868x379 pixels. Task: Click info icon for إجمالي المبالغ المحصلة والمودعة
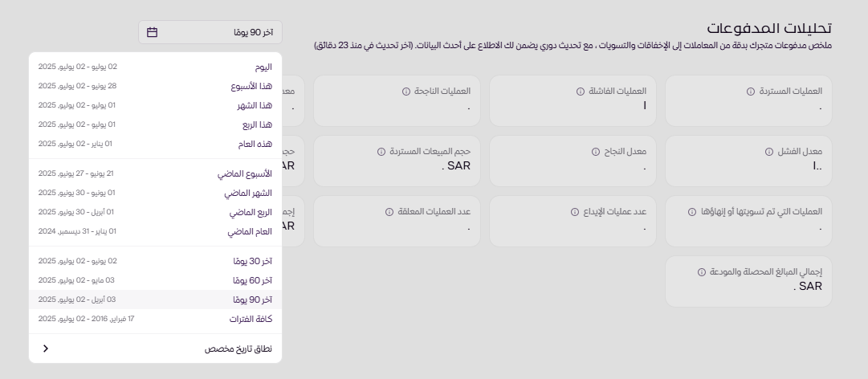point(702,272)
